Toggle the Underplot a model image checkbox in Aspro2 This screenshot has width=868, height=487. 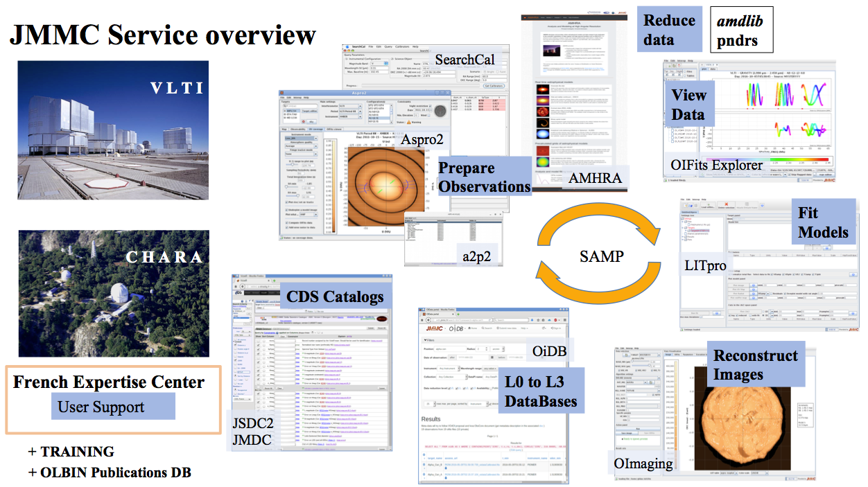(286, 210)
